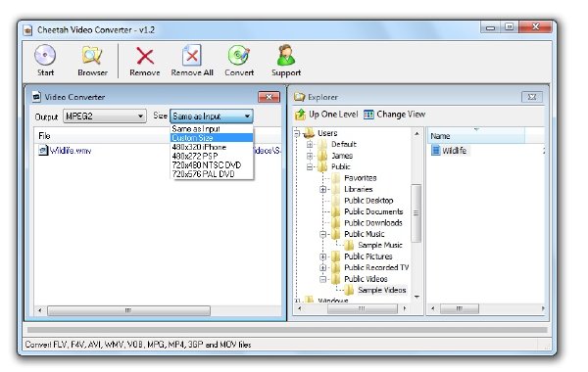588x372 pixels.
Task: Collapse the Public Videos node
Action: click(322, 279)
